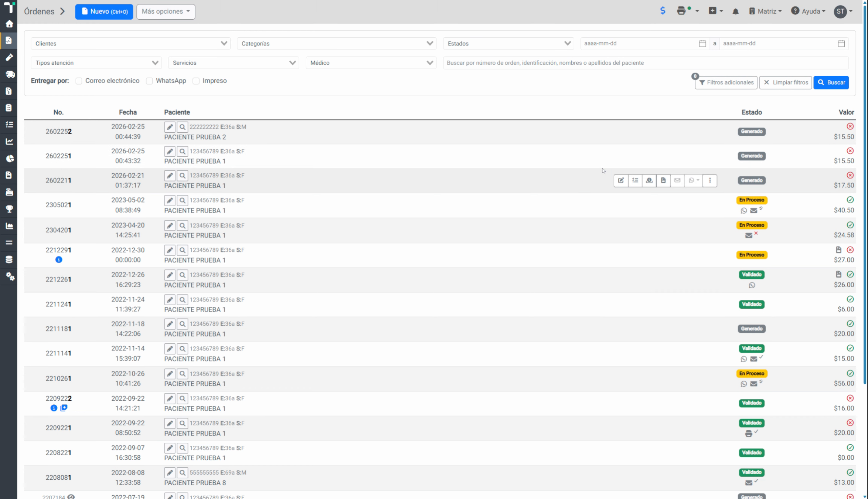Screen dimensions: 868x499
Task: Click order number 2211241
Action: click(x=58, y=305)
